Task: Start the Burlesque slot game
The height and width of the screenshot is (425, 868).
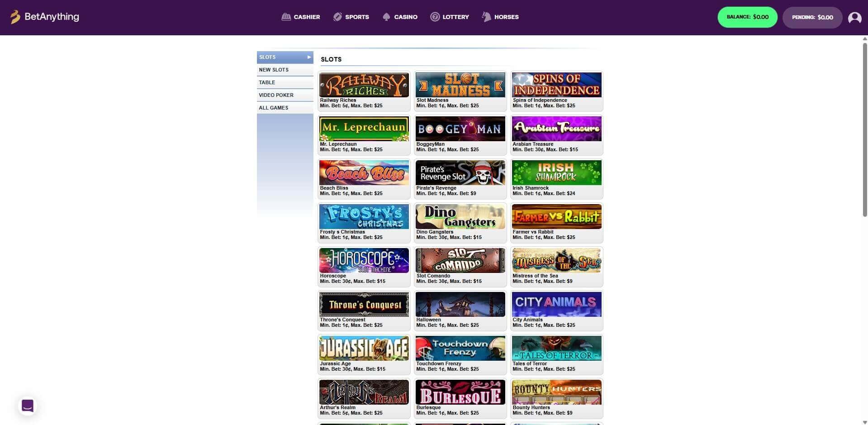Action: pyautogui.click(x=460, y=392)
